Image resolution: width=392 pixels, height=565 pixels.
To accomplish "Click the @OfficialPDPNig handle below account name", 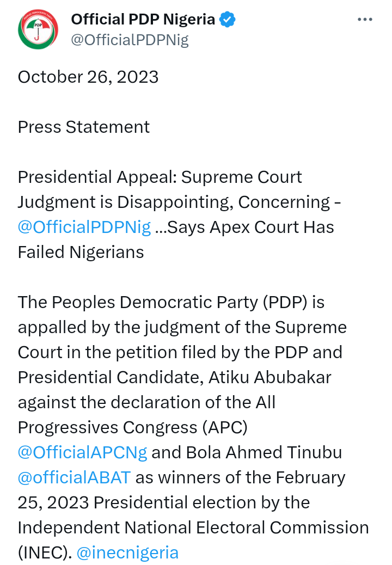I will 130,40.
